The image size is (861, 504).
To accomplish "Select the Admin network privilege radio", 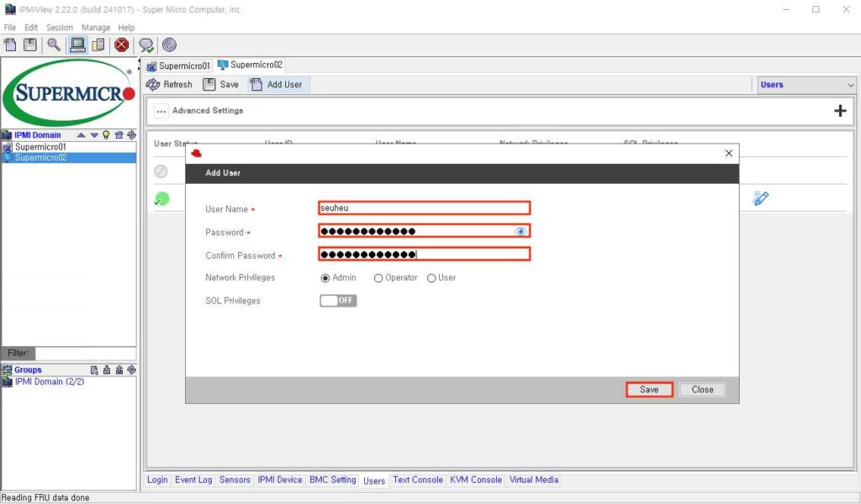I will click(325, 278).
